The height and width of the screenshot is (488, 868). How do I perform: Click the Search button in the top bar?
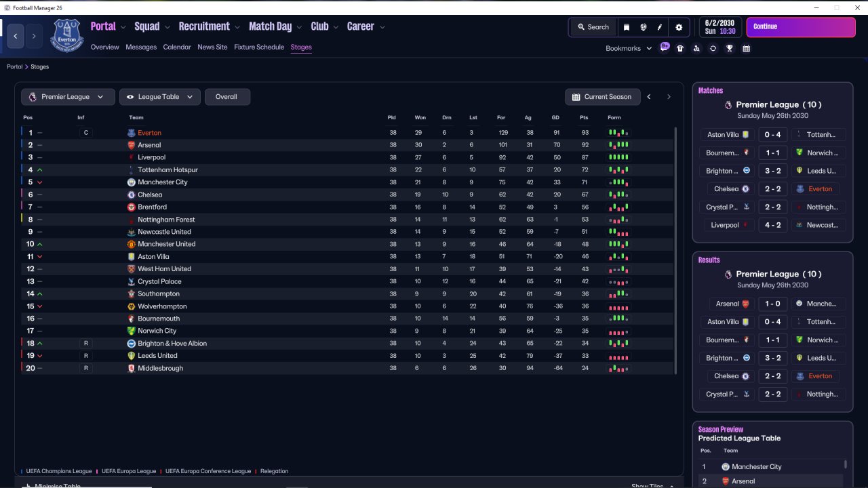click(593, 27)
